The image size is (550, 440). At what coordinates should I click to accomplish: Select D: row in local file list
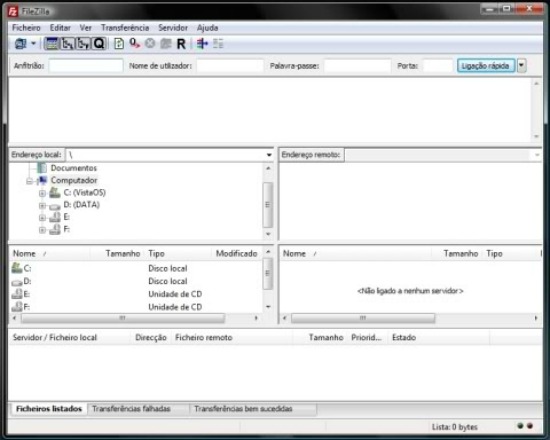(136, 281)
